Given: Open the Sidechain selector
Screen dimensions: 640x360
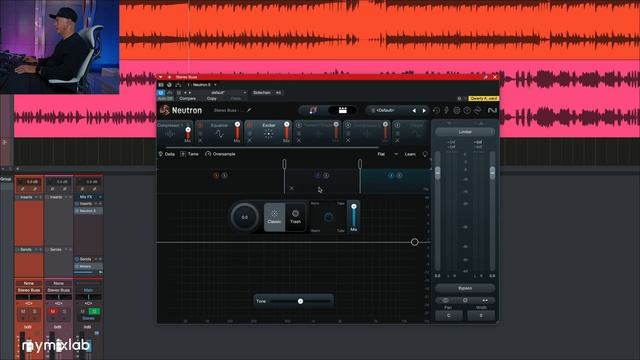Looking at the screenshot, I should 267,93.
